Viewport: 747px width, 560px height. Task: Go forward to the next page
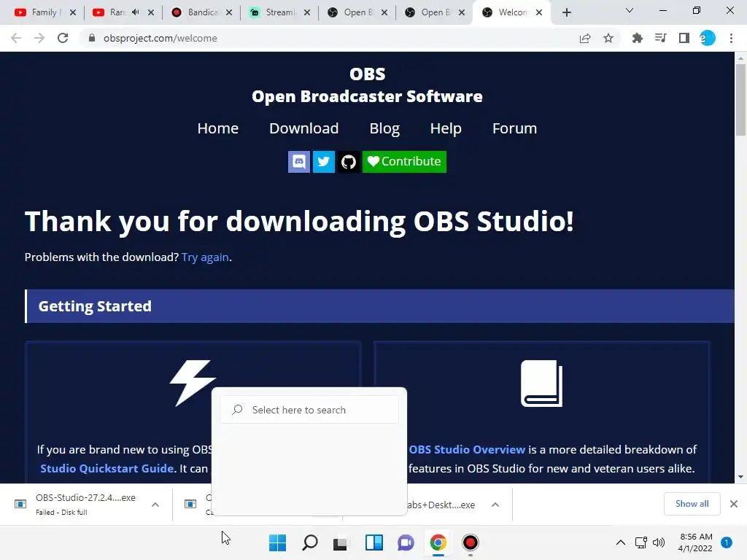(x=39, y=38)
